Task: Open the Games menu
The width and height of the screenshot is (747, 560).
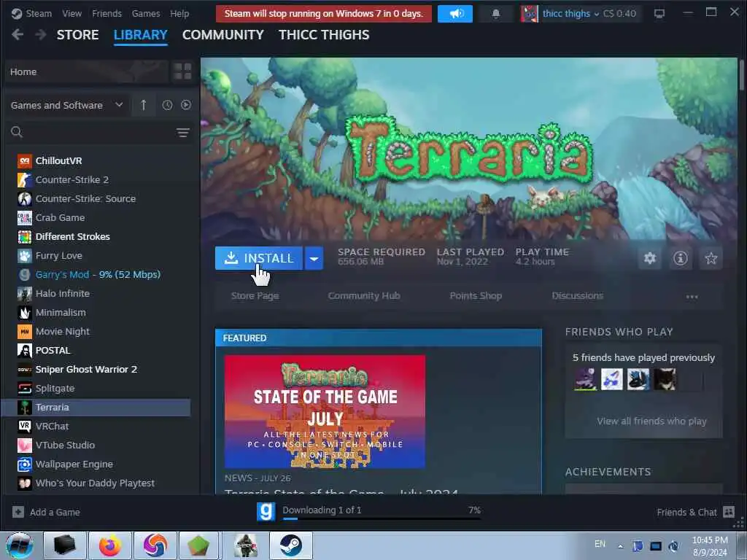Action: click(x=146, y=13)
